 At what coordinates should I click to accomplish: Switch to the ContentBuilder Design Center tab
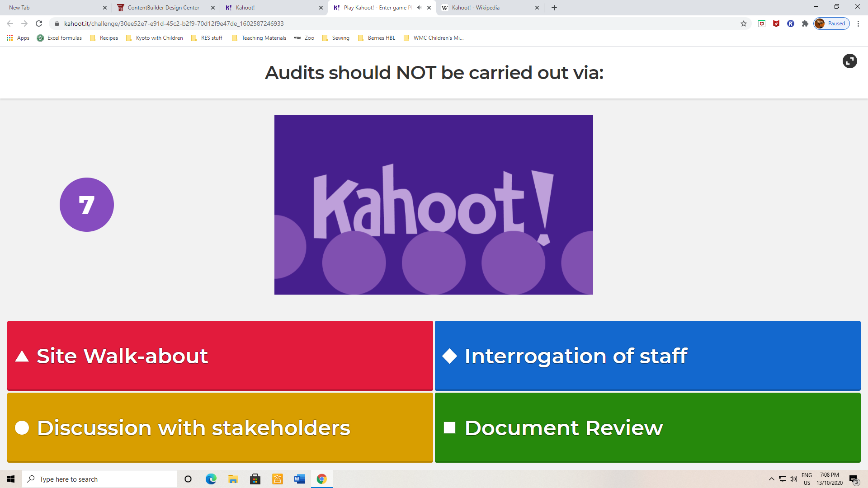pos(163,8)
